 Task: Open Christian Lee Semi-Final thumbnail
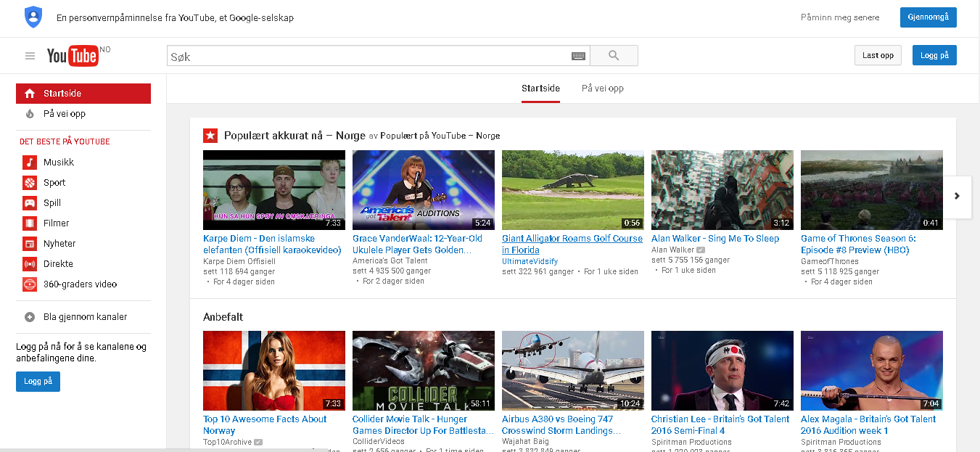(x=722, y=371)
